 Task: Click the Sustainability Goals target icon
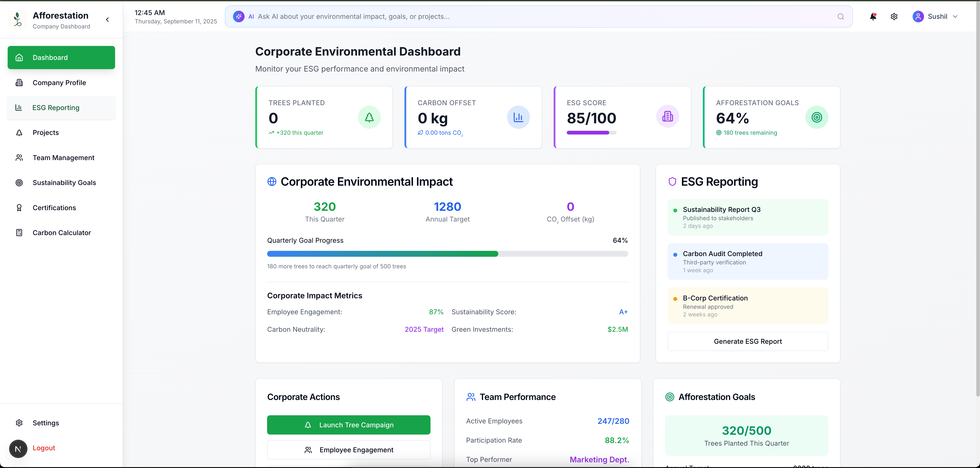(19, 182)
